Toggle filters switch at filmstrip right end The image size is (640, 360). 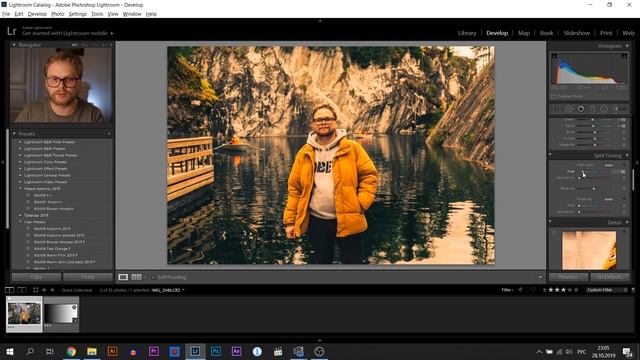point(633,290)
